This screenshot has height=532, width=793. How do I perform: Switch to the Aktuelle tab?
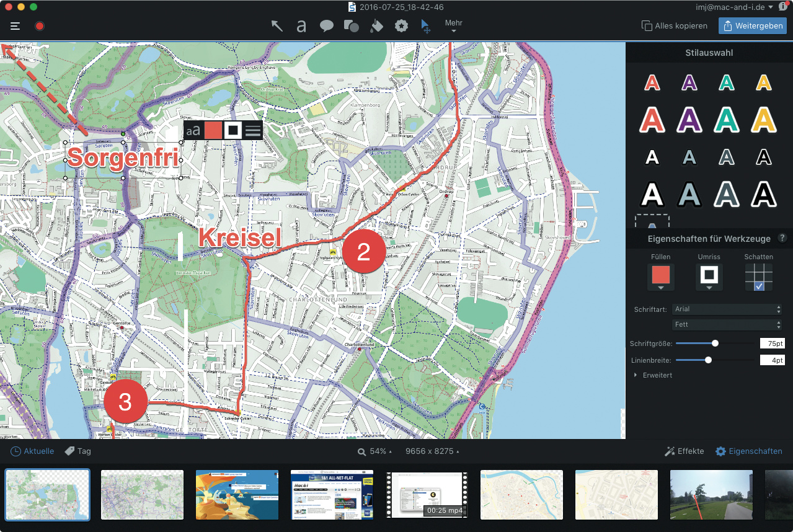point(32,451)
